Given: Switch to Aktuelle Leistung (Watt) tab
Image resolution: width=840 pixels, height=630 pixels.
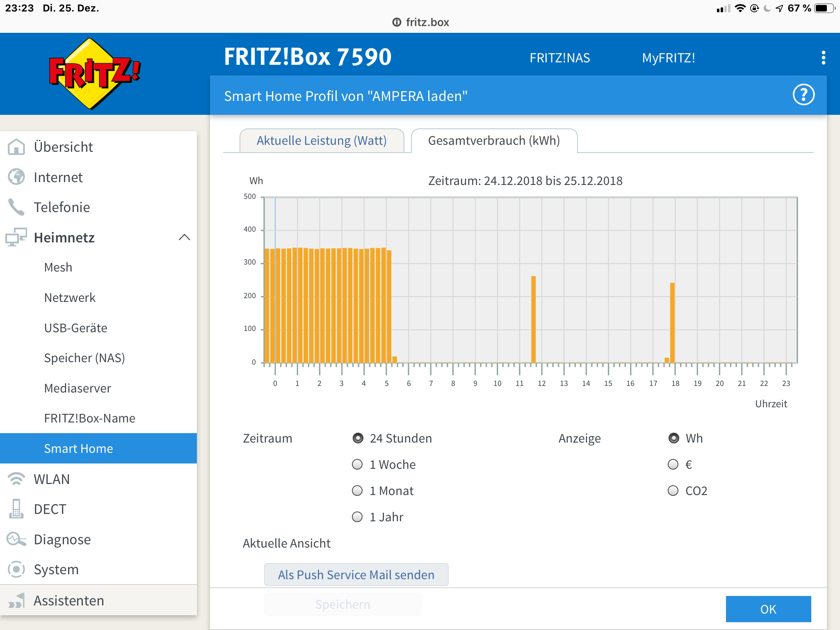Looking at the screenshot, I should pos(322,141).
